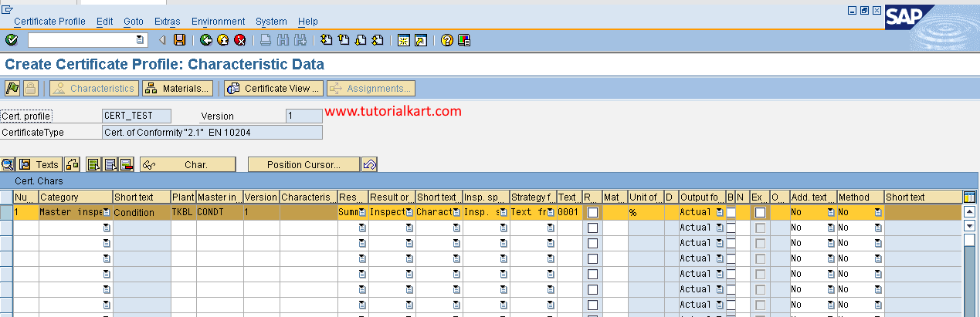Click the Find binoculars icon
Screen dimensions: 980x317
(x=283, y=39)
